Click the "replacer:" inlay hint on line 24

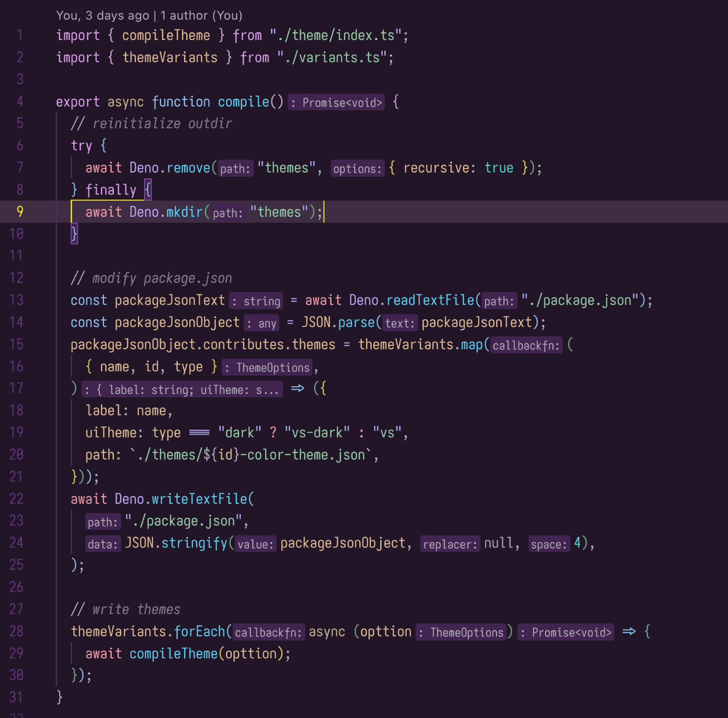450,544
